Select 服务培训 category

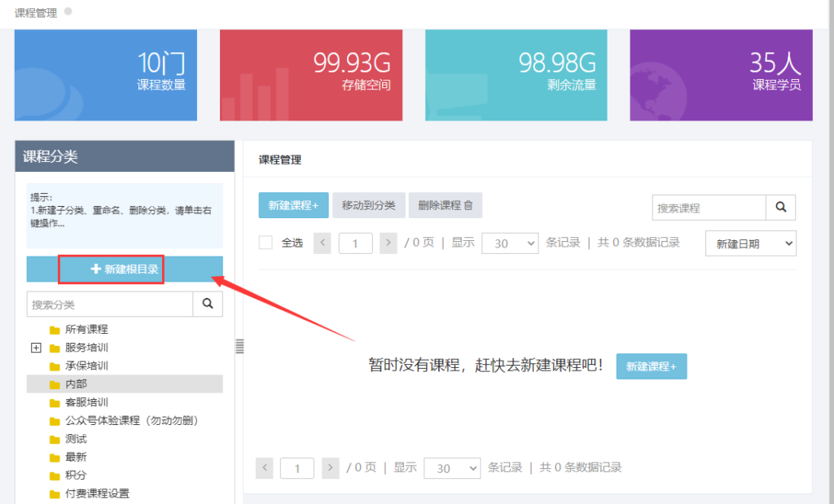pyautogui.click(x=86, y=348)
